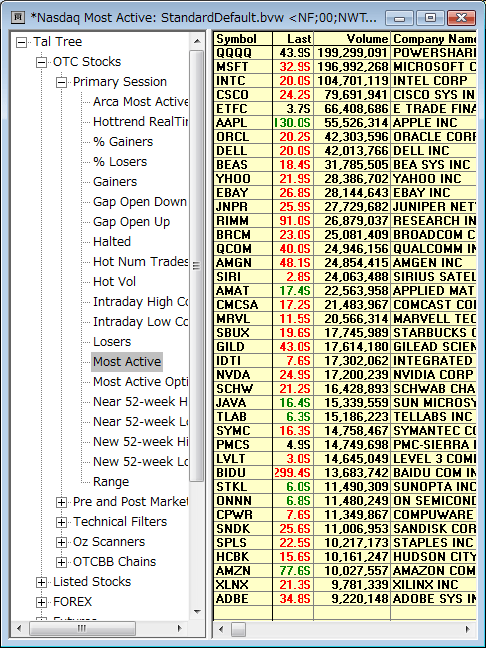Select the Hot Vol item
Viewport: 486px width, 648px height.
(x=114, y=282)
